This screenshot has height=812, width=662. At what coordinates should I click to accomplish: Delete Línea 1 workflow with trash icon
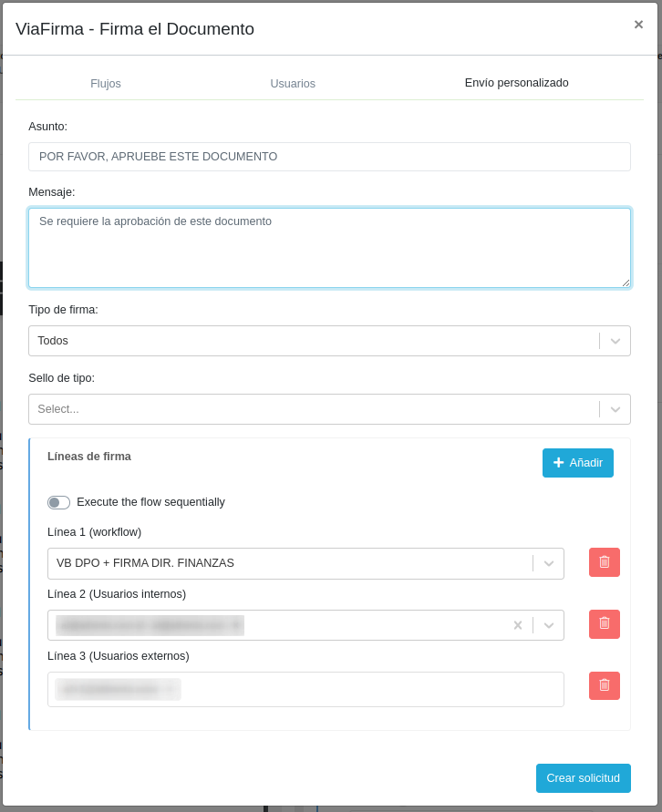coord(604,562)
